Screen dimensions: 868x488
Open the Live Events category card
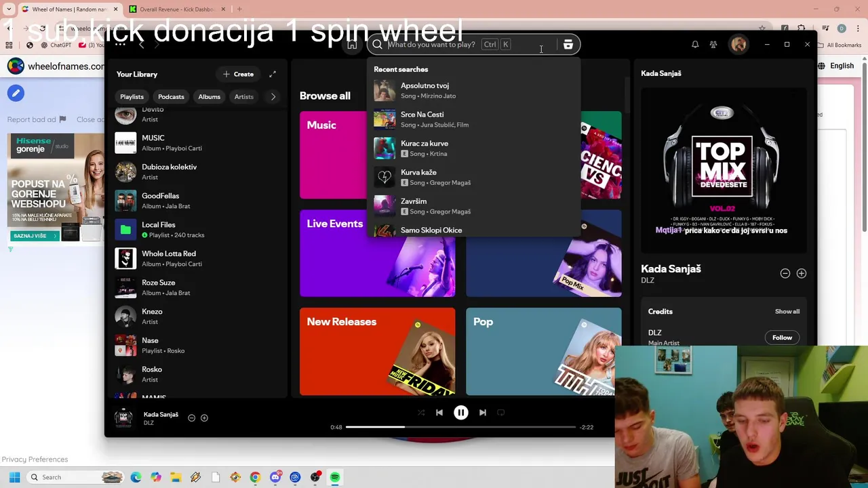(x=377, y=253)
